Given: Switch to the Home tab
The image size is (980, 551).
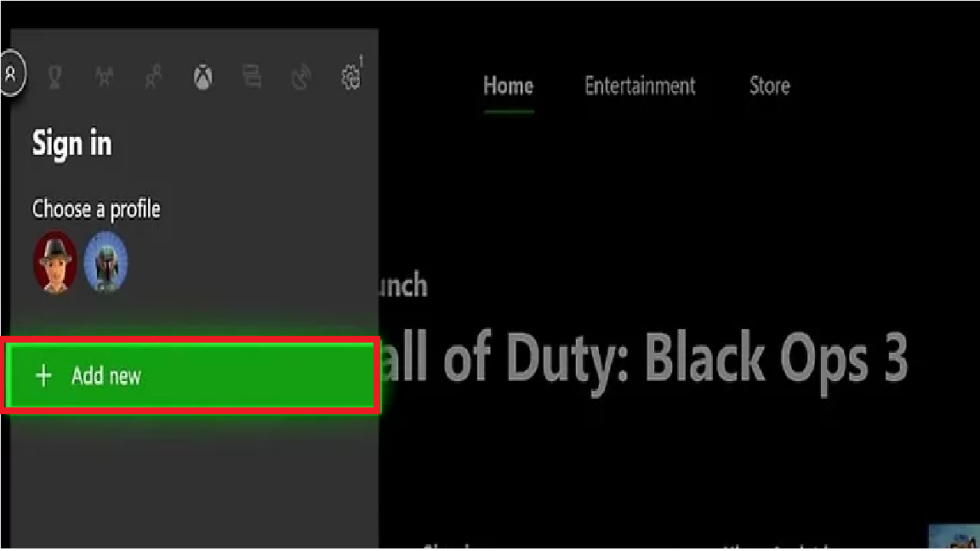Looking at the screenshot, I should [508, 86].
